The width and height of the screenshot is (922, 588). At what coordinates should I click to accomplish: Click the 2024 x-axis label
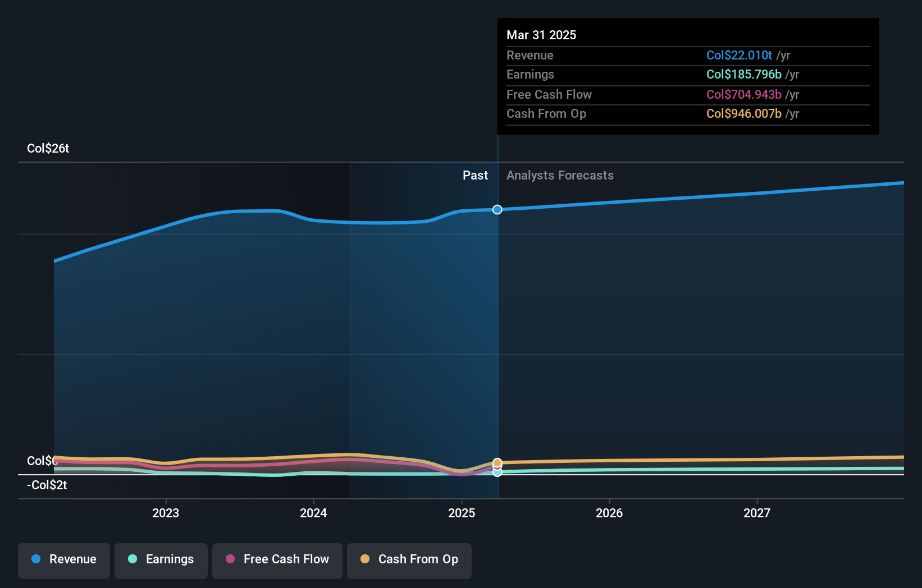click(x=313, y=513)
